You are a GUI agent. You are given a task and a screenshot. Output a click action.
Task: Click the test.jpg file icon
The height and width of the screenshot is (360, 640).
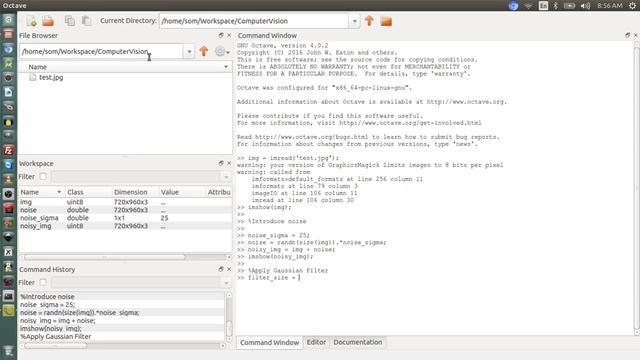pos(33,77)
